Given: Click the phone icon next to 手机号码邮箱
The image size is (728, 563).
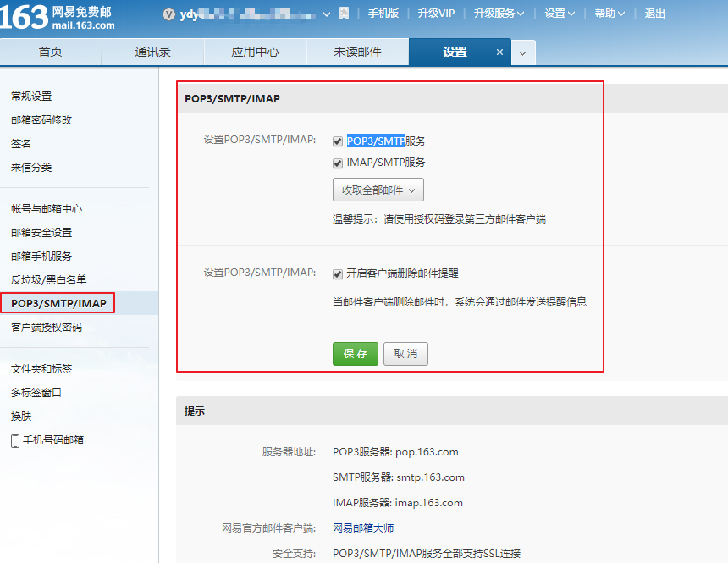Looking at the screenshot, I should [15, 440].
